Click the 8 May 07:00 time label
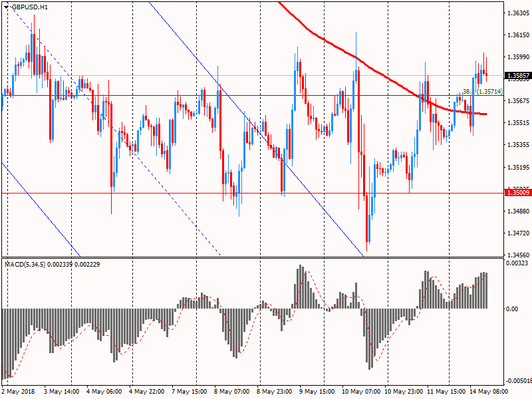Viewport: 532px width, 399px height. tap(231, 392)
